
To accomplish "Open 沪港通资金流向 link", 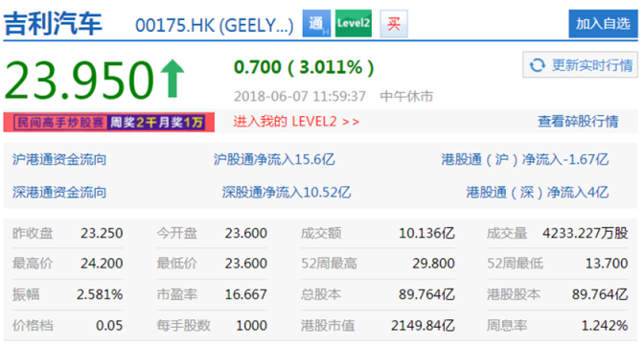I will pyautogui.click(x=59, y=159).
